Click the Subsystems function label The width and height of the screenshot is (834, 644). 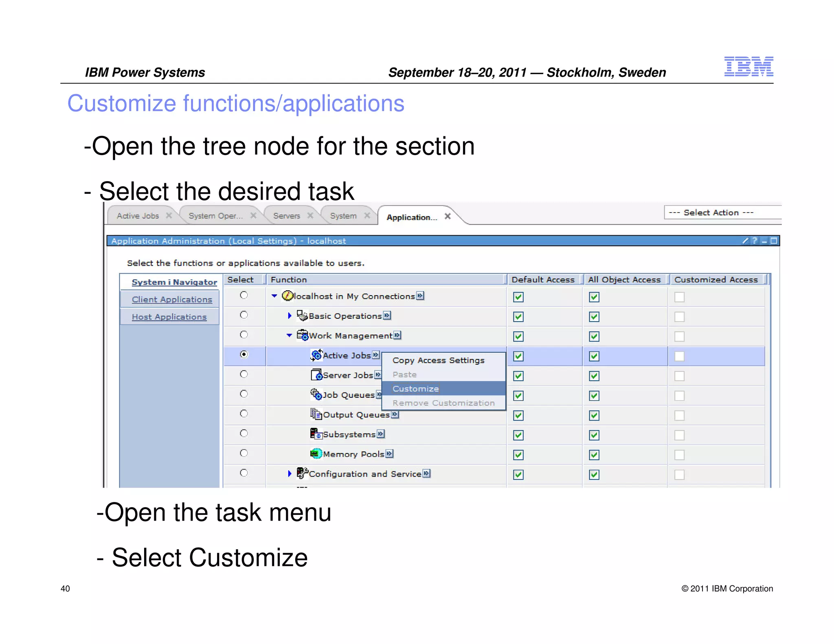[349, 434]
